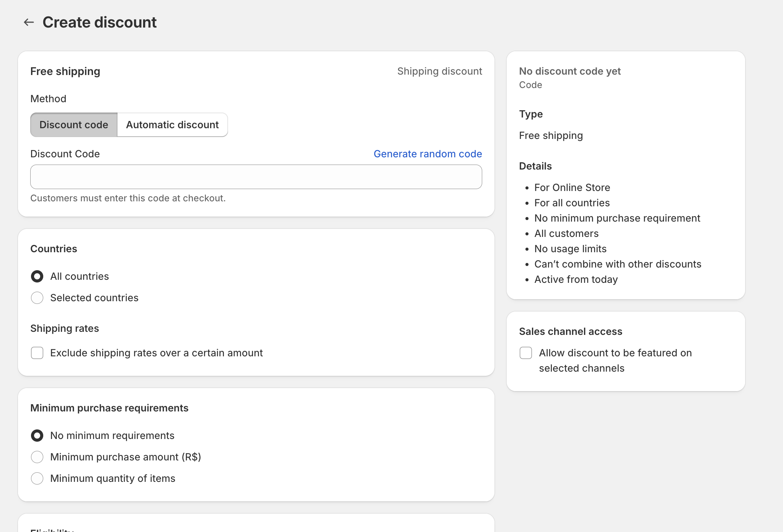Click the Shipping discount label

point(439,71)
